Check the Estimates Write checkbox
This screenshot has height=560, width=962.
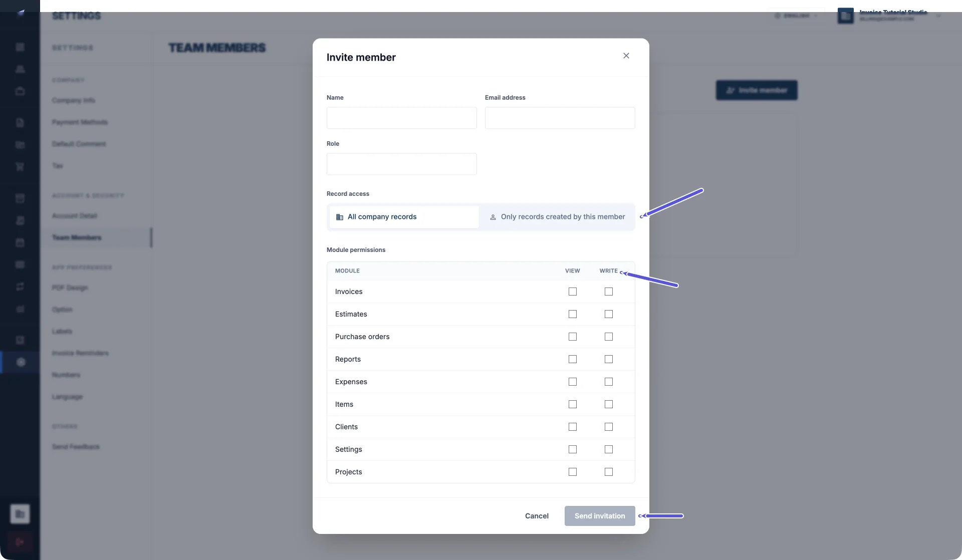pyautogui.click(x=609, y=314)
